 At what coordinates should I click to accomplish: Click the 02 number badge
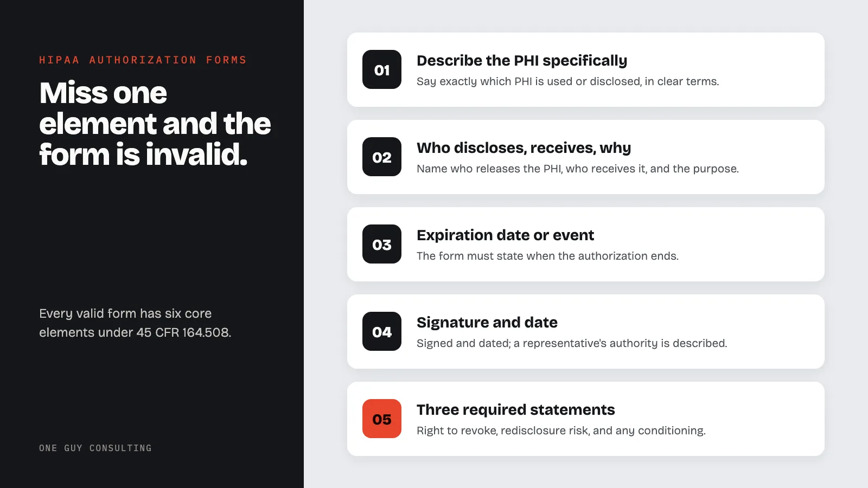click(x=382, y=157)
